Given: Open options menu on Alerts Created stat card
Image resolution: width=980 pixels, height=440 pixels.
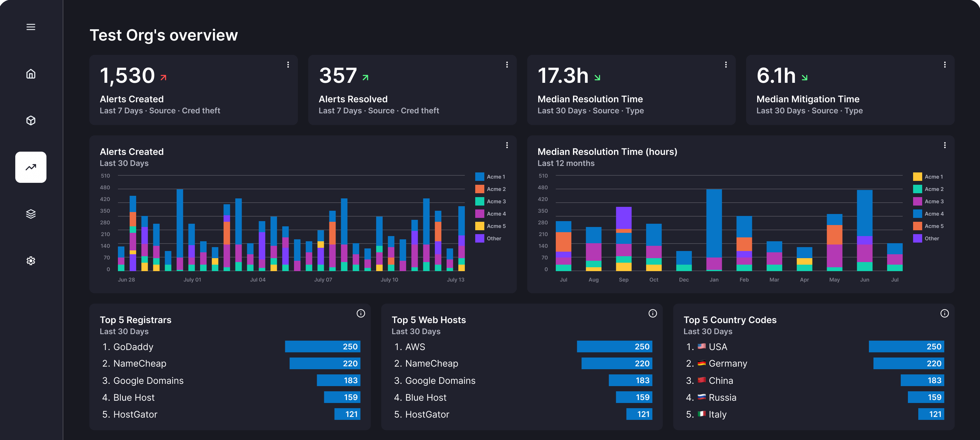Looking at the screenshot, I should [x=288, y=65].
